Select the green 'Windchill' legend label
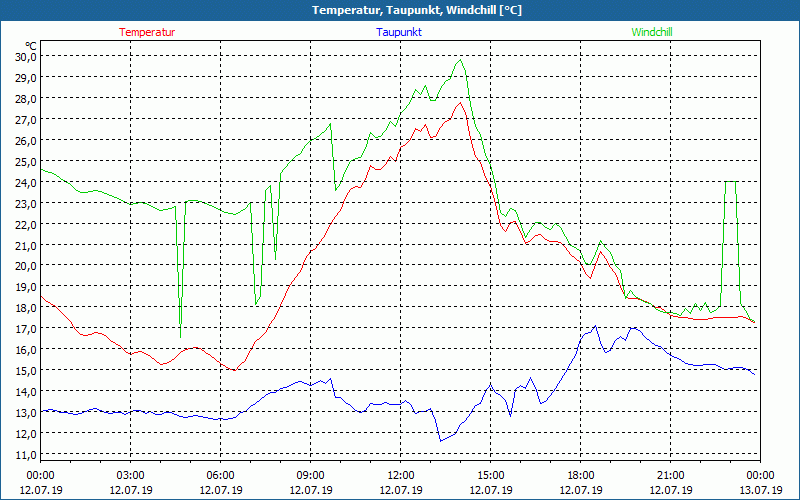The image size is (800, 500). point(652,32)
